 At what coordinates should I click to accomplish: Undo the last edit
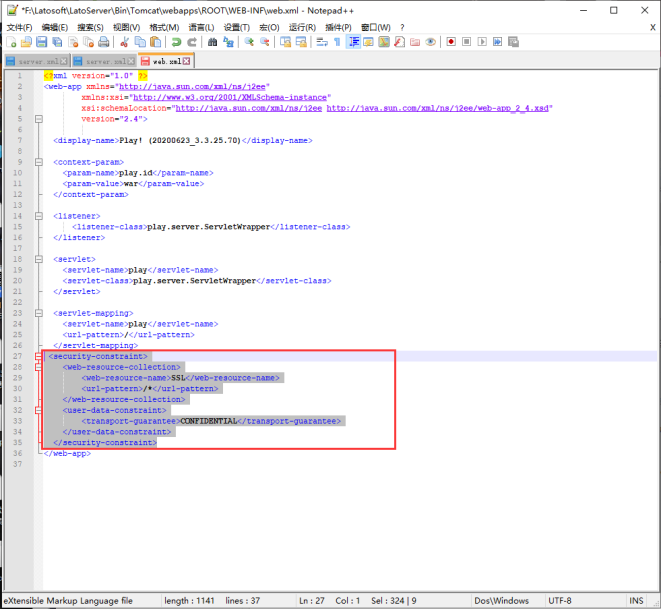pyautogui.click(x=176, y=42)
